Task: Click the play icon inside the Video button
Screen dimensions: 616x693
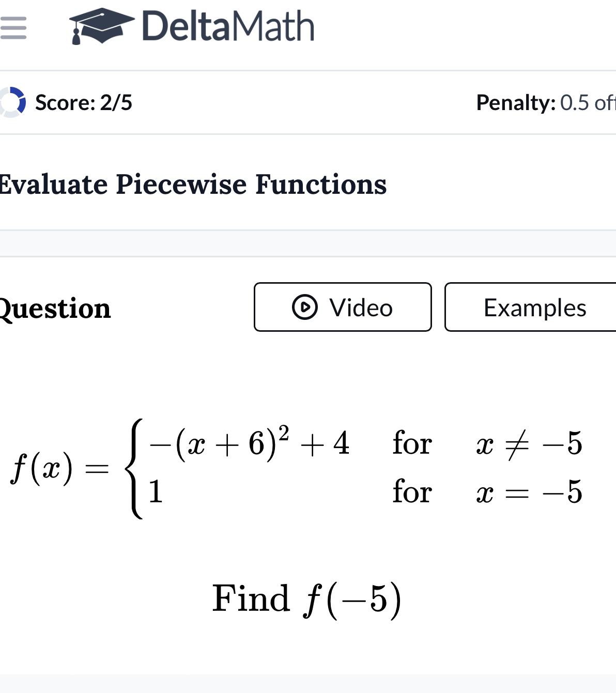Action: point(306,307)
